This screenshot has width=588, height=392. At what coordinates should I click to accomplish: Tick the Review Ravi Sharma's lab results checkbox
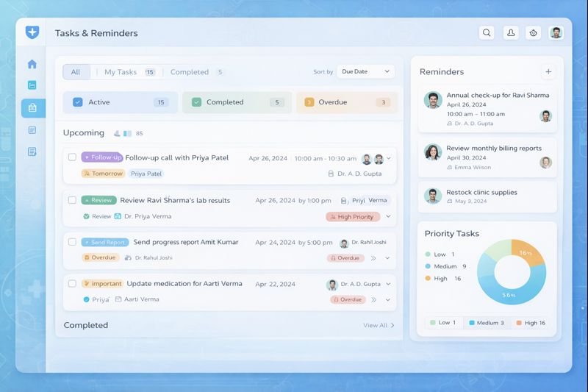[72, 200]
